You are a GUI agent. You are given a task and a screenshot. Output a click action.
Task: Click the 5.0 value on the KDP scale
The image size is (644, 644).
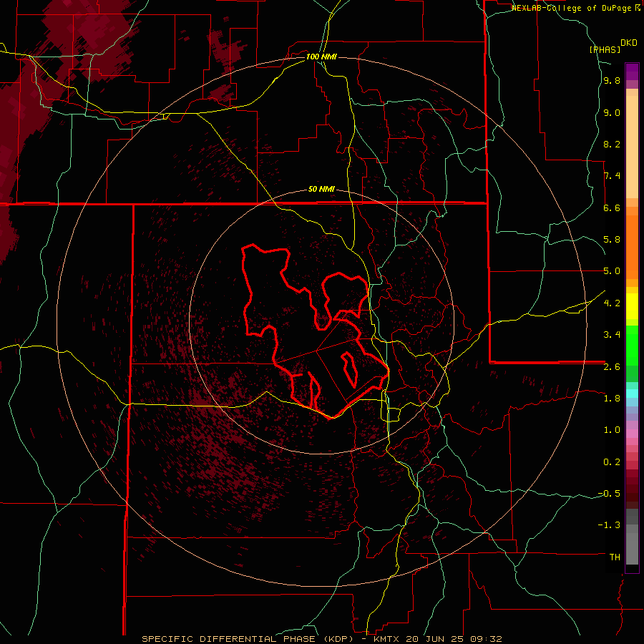point(612,271)
